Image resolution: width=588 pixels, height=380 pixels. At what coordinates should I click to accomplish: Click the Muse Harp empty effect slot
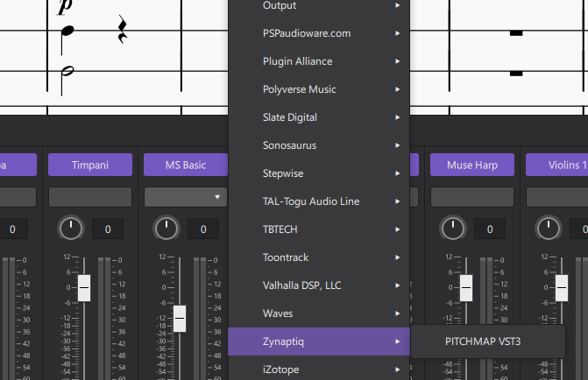coord(472,197)
